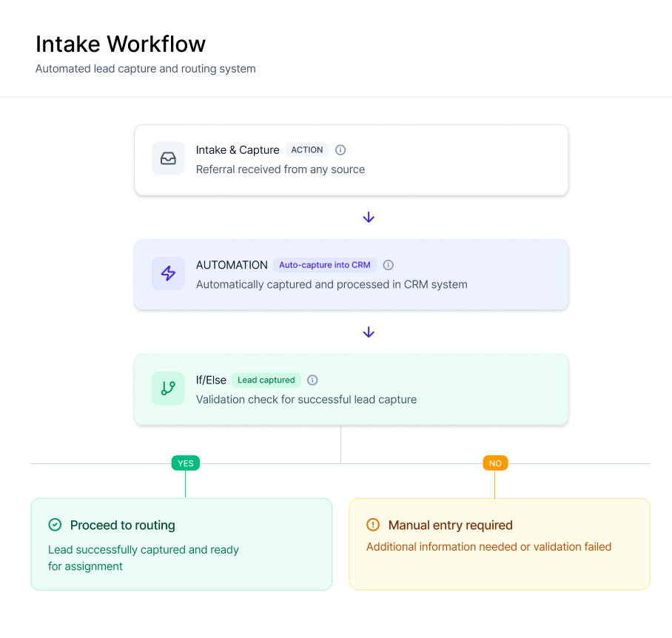Viewport: 672px width, 638px height.
Task: Click the ACTION status badge
Action: (x=307, y=150)
